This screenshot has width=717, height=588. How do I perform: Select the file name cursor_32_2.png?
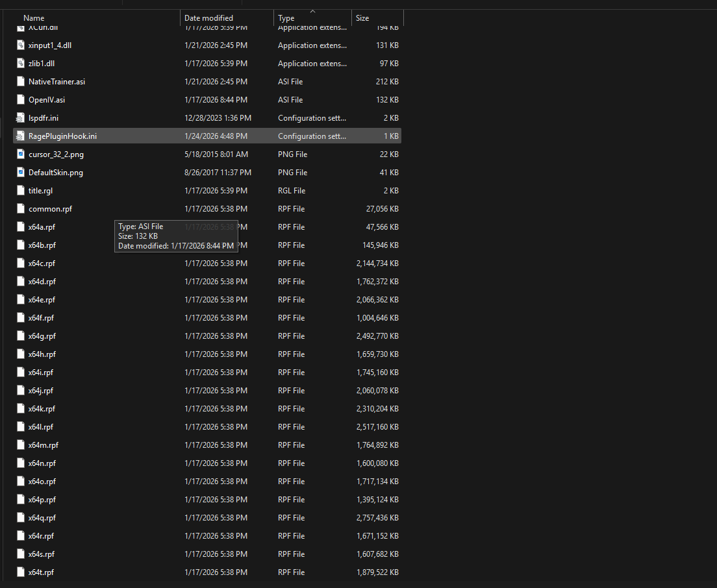[x=57, y=154]
